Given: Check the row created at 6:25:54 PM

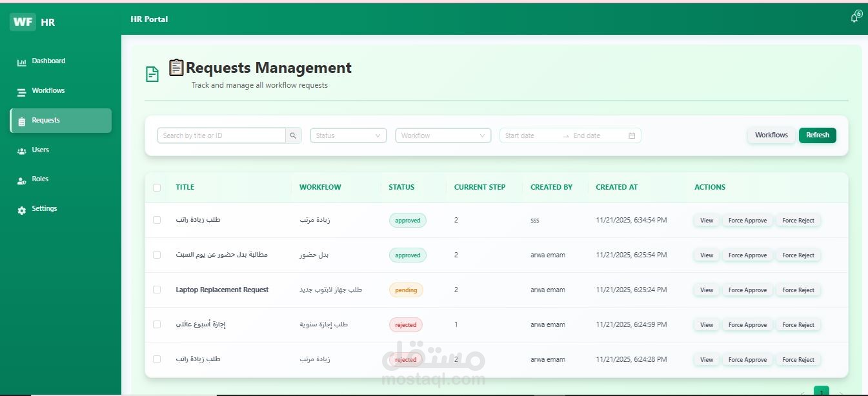Looking at the screenshot, I should (157, 255).
